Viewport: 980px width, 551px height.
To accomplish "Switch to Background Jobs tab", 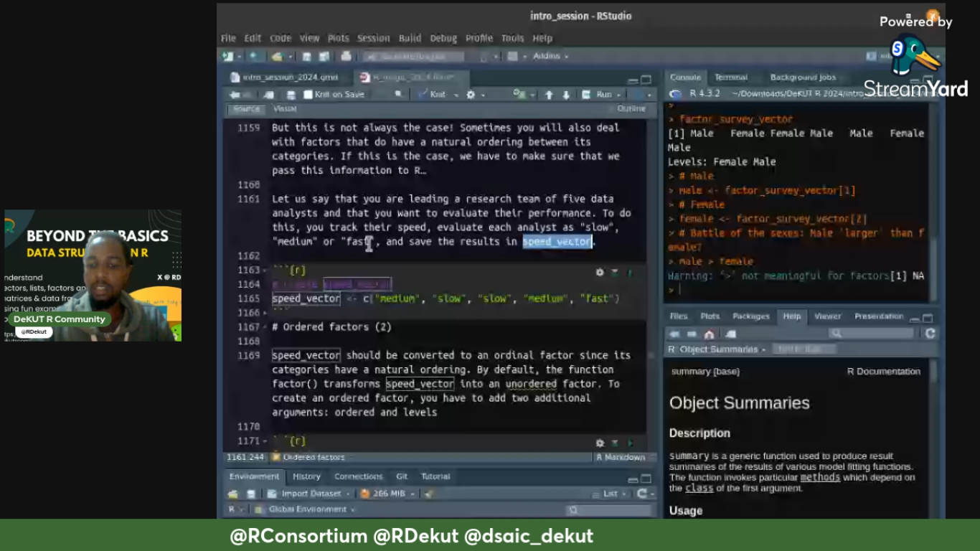I will tap(803, 77).
